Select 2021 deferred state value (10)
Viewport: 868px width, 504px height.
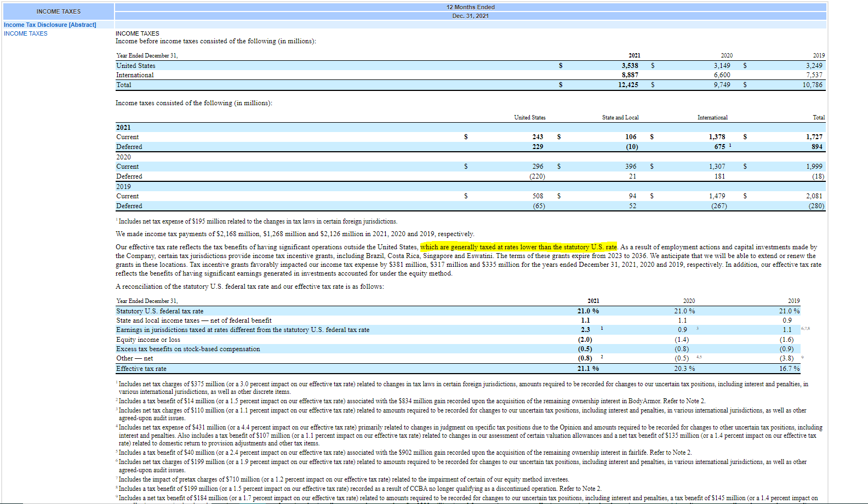point(632,147)
